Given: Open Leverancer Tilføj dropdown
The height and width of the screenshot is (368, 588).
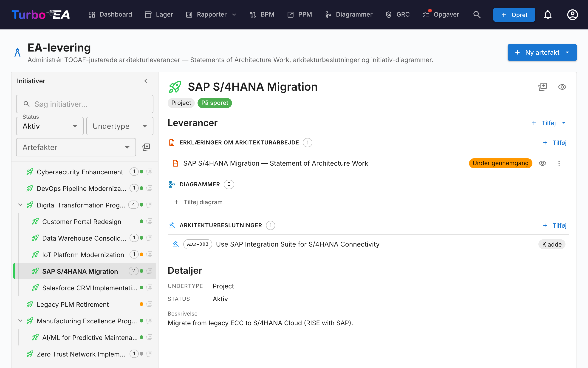Looking at the screenshot, I should pos(549,123).
